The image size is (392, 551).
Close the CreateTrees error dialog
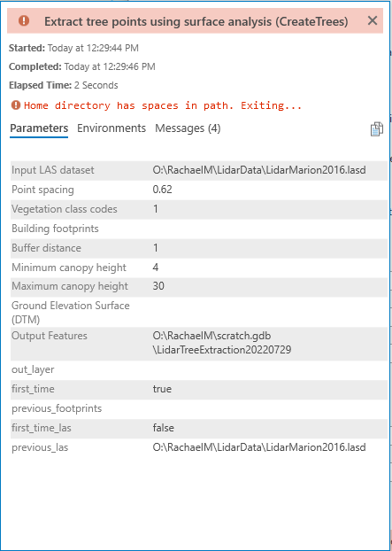coord(373,21)
